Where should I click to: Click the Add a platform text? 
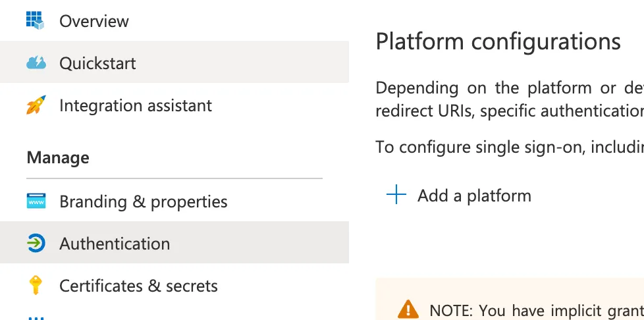tap(474, 196)
